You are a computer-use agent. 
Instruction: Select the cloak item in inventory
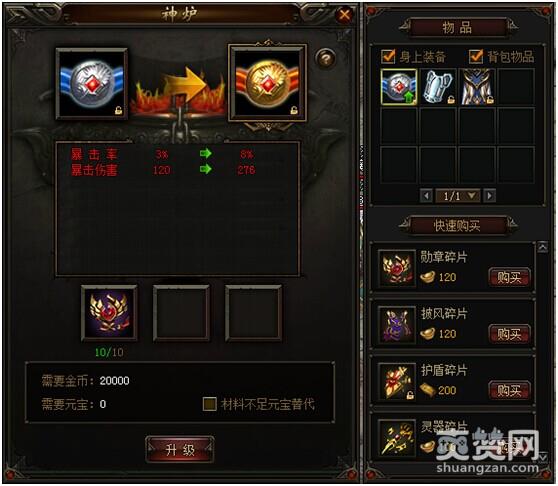(477, 87)
